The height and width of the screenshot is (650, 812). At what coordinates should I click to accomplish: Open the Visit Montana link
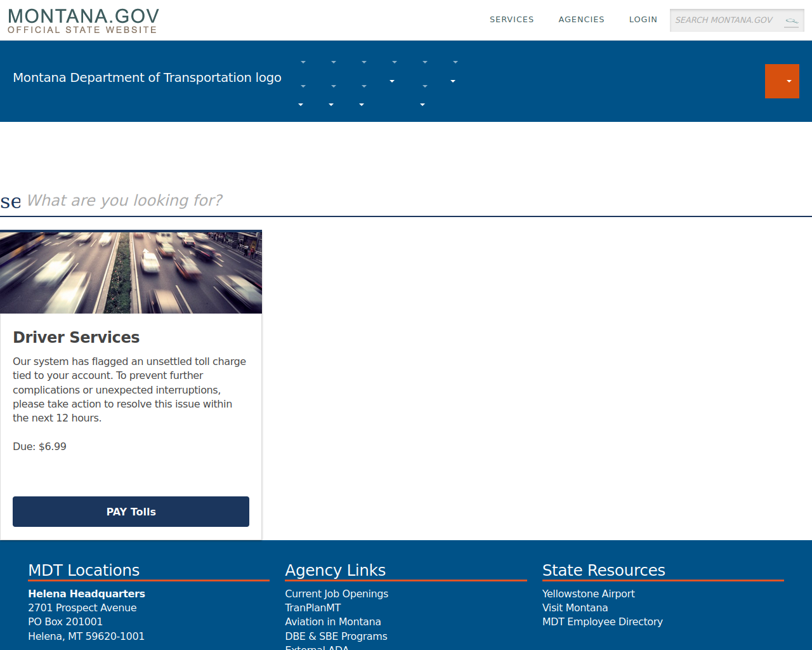pos(575,607)
